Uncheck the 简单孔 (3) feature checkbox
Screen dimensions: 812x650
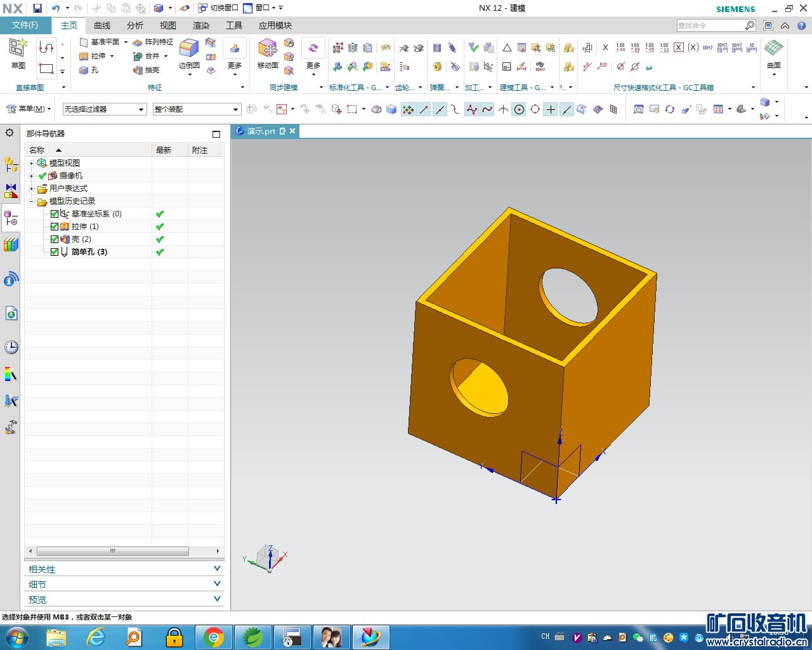click(55, 252)
